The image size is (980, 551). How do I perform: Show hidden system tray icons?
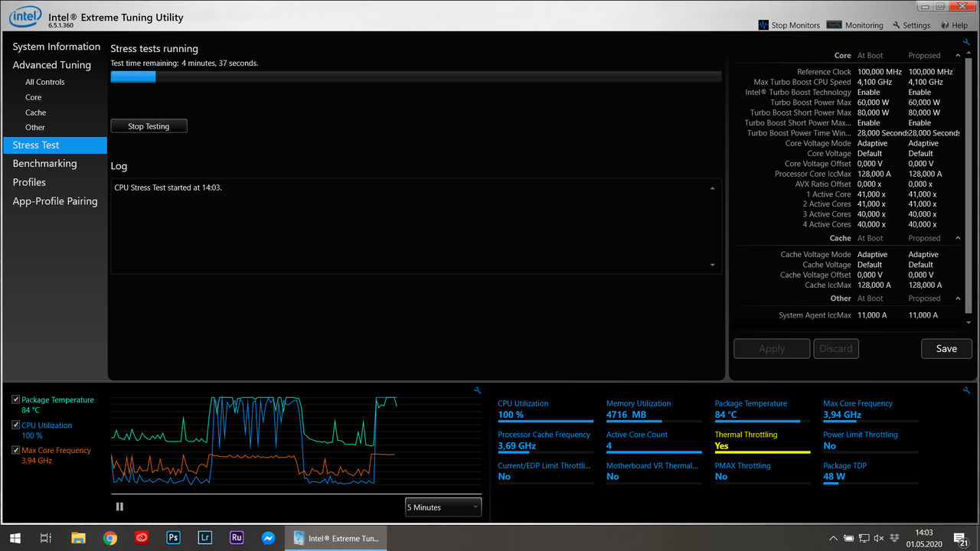(835, 538)
